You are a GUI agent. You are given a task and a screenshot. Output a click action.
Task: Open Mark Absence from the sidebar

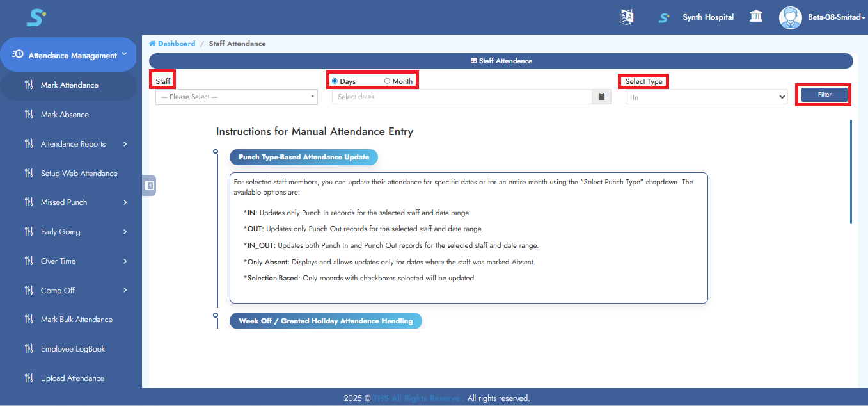pos(65,115)
